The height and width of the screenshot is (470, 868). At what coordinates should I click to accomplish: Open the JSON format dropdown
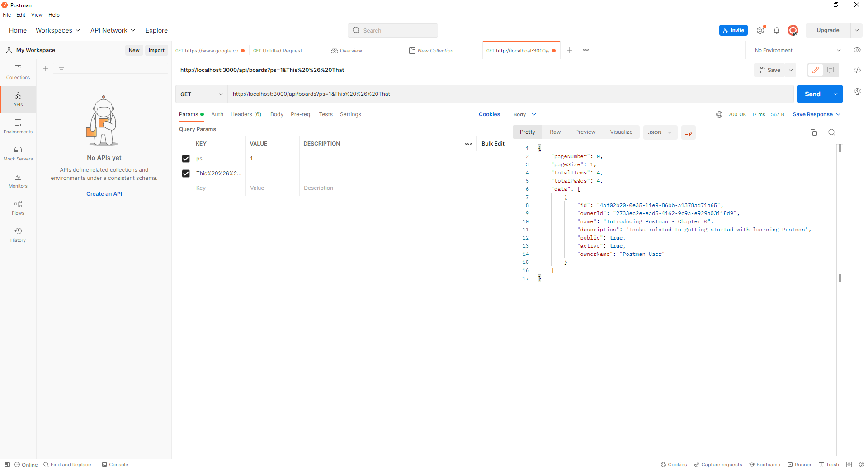tap(660, 132)
